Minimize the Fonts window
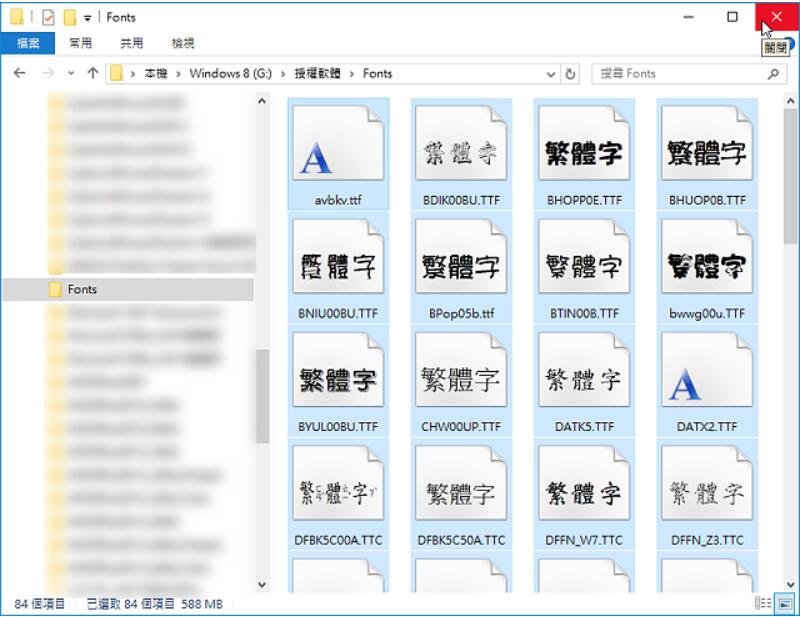The width and height of the screenshot is (800, 617). coord(689,17)
